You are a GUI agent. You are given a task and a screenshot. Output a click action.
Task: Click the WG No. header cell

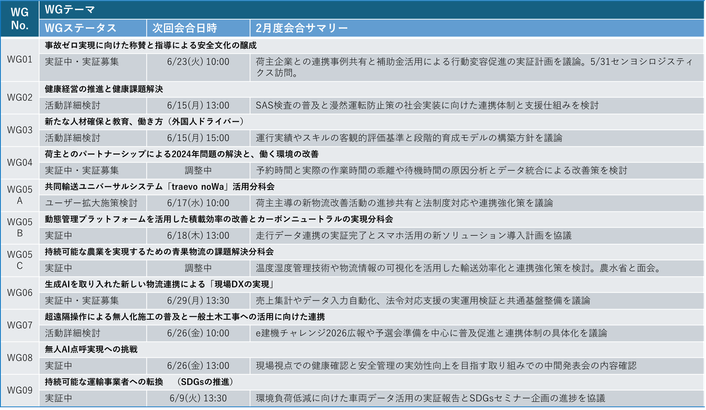pos(19,18)
